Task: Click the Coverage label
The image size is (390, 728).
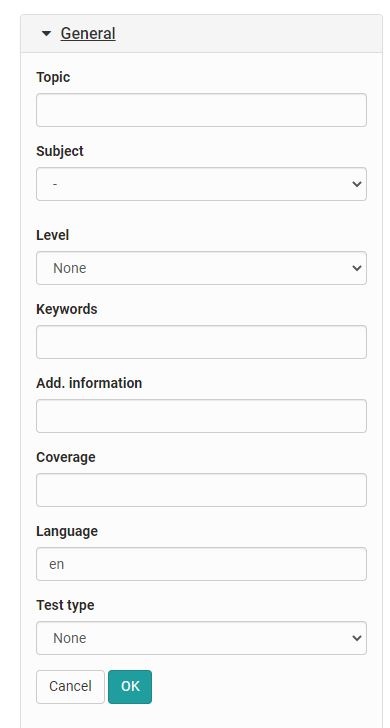Action: point(66,457)
